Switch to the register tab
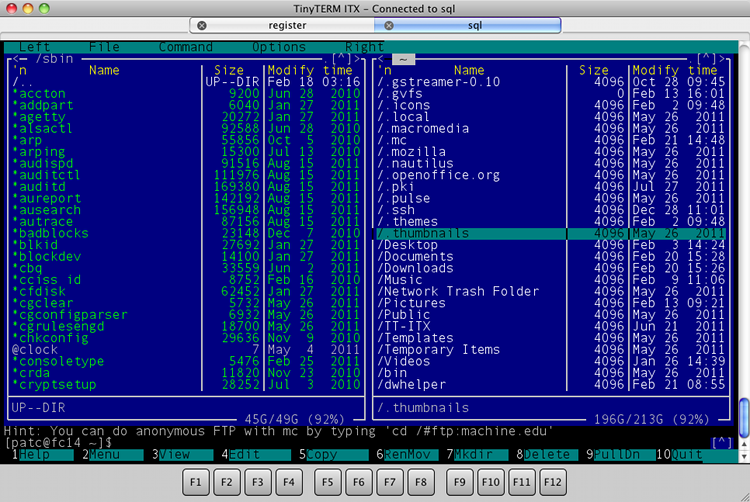Screen dimensions: 750x502 (286, 24)
